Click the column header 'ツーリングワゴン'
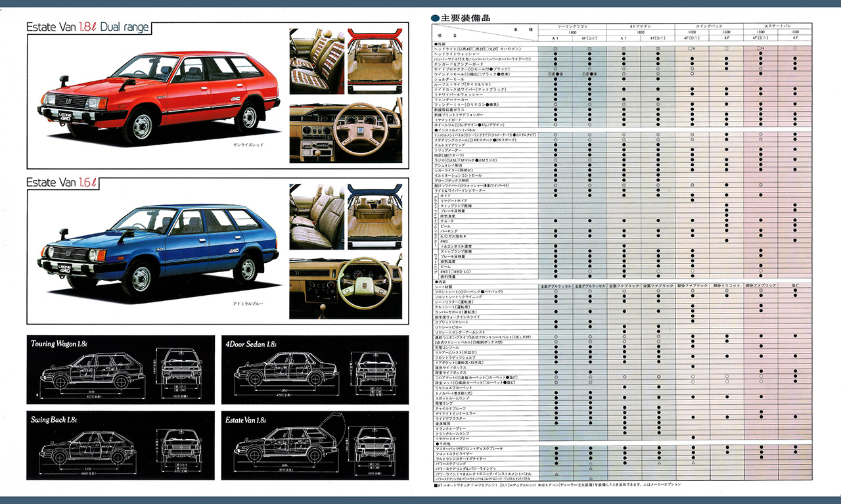Viewport: 841px width, 504px height. 572,26
